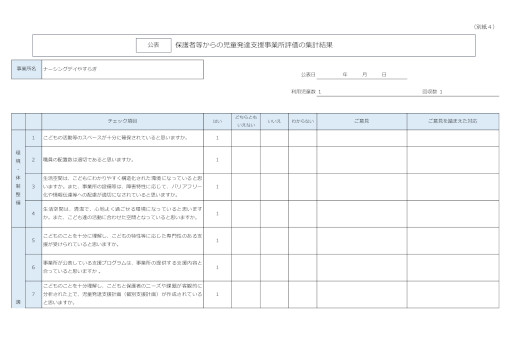Click row number 4 cell
The height and width of the screenshot is (364, 515).
pos(33,214)
